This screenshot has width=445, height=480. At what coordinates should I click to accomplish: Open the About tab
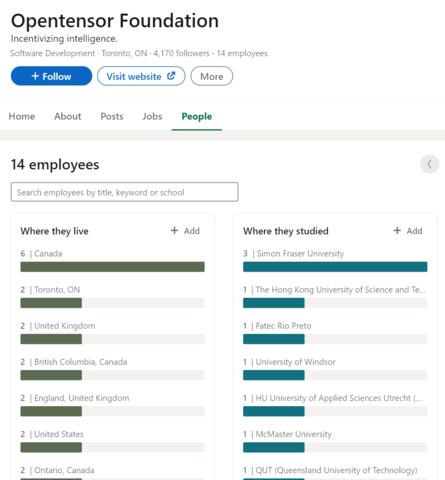click(x=68, y=116)
